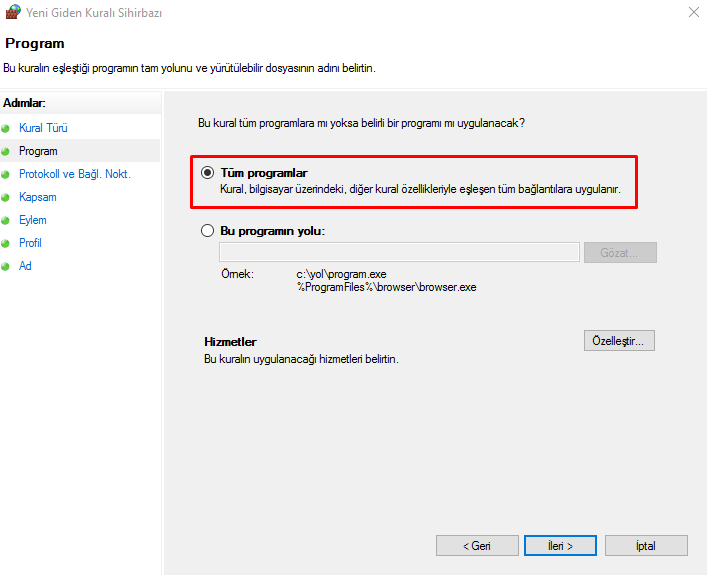Close the Yeni Giden Kuralı Sihirbazı window
Image resolution: width=707 pixels, height=575 pixels.
pos(693,13)
